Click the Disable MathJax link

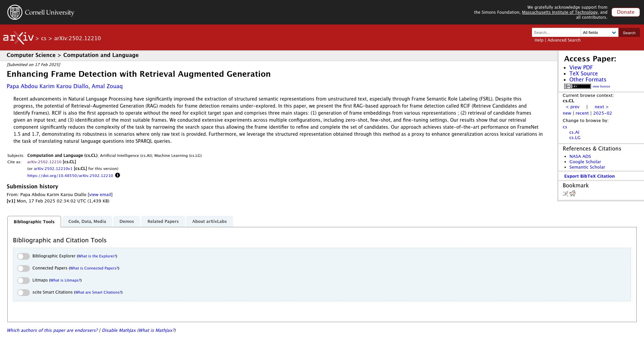[x=119, y=330]
